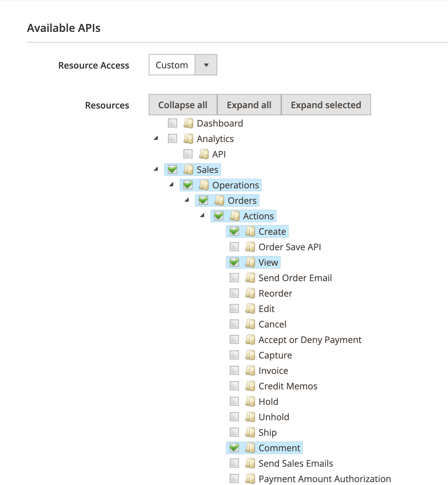Click the folder icon next to Create
The width and height of the screenshot is (448, 485).
pos(250,231)
